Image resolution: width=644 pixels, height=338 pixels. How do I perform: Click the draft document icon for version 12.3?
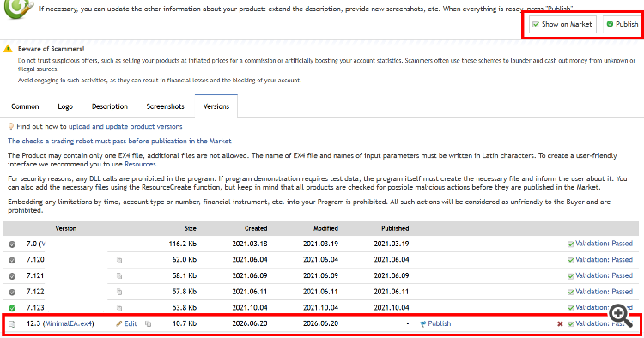[x=12, y=324]
